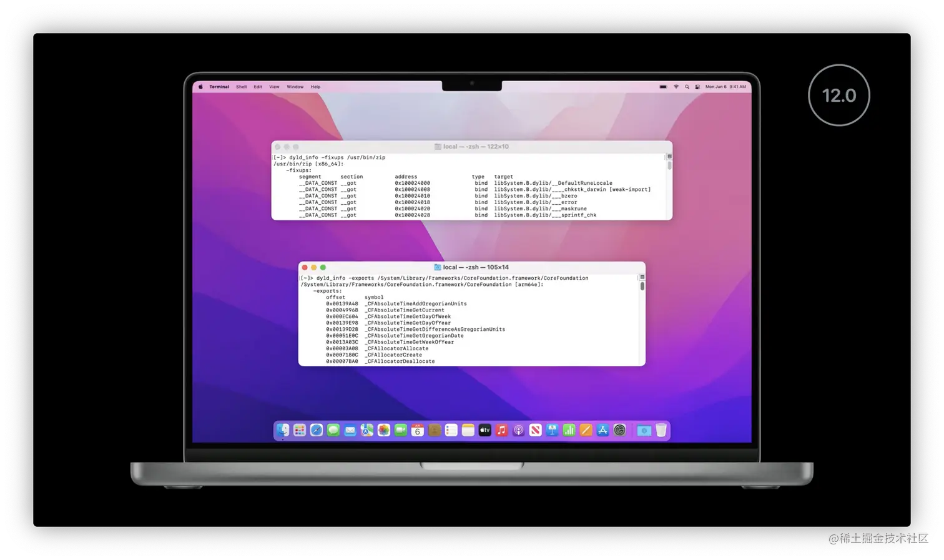Open Reminders in the Dock
Image resolution: width=944 pixels, height=560 pixels.
click(x=451, y=430)
